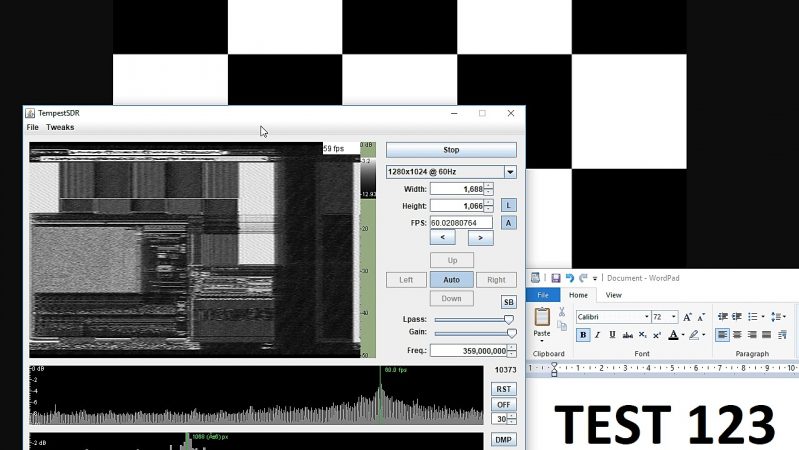Click the underline formatting icon
This screenshot has height=450, width=799.
pyautogui.click(x=612, y=335)
